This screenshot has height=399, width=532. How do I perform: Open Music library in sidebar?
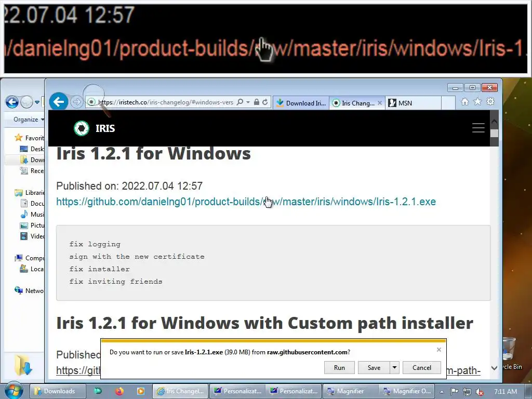tap(32, 214)
